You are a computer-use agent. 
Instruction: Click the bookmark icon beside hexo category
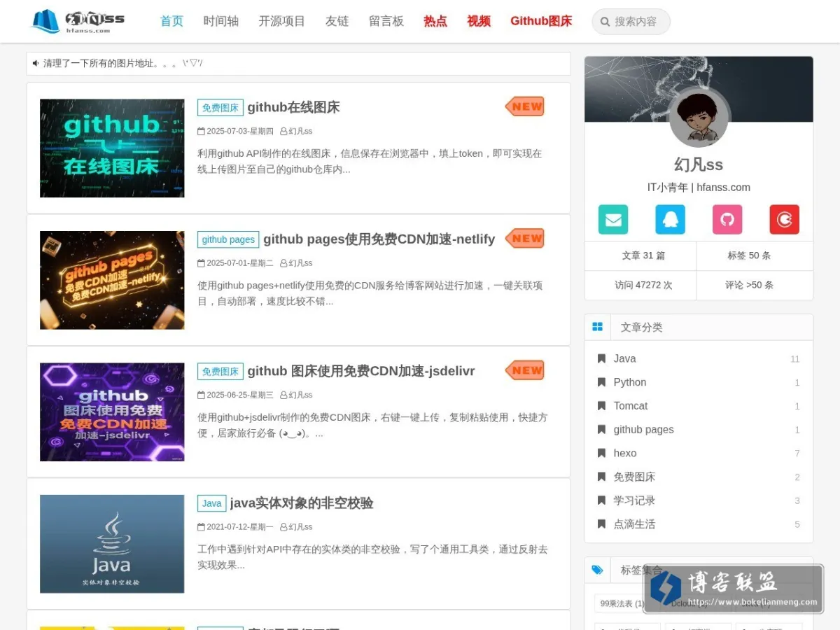pyautogui.click(x=601, y=453)
